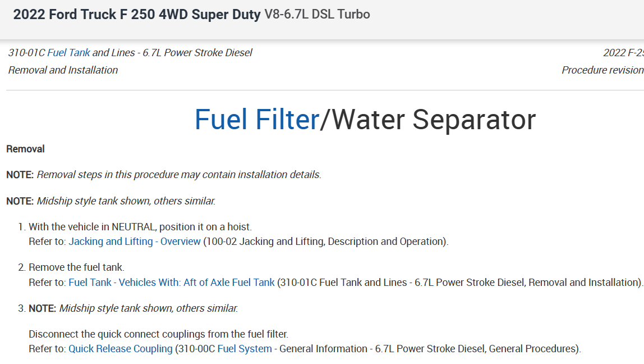Viewport: 644px width, 364px height.
Task: Click the Removal and Installation subtitle
Action: pos(63,70)
